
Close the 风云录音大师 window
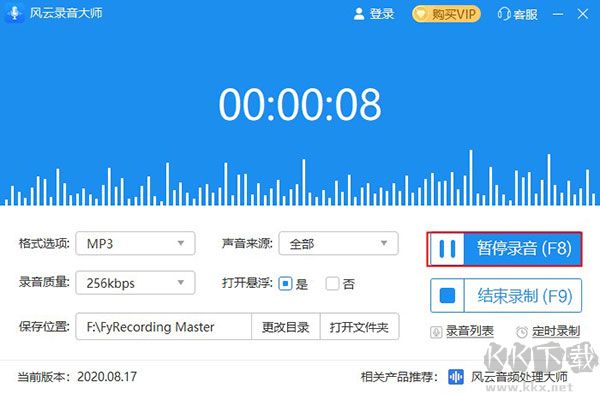pyautogui.click(x=583, y=14)
